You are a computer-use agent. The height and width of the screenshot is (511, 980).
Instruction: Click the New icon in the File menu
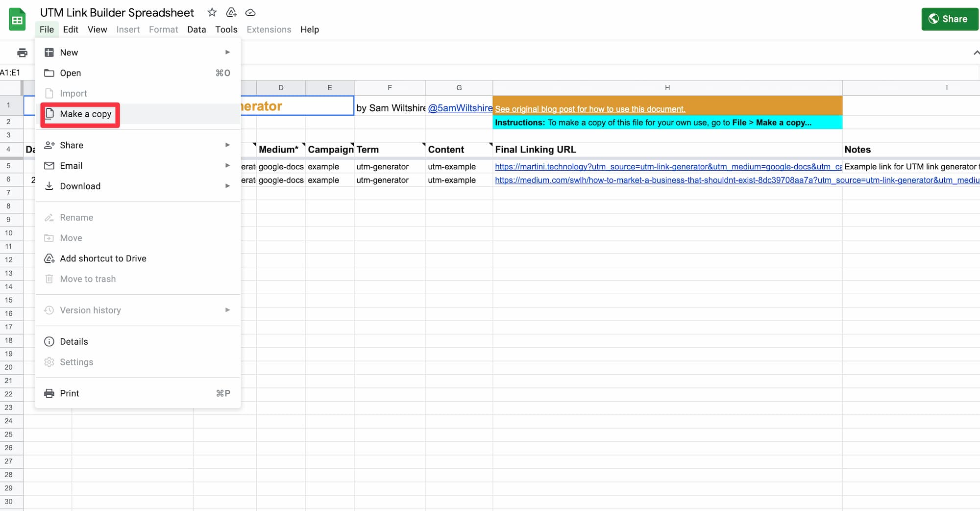coord(49,52)
